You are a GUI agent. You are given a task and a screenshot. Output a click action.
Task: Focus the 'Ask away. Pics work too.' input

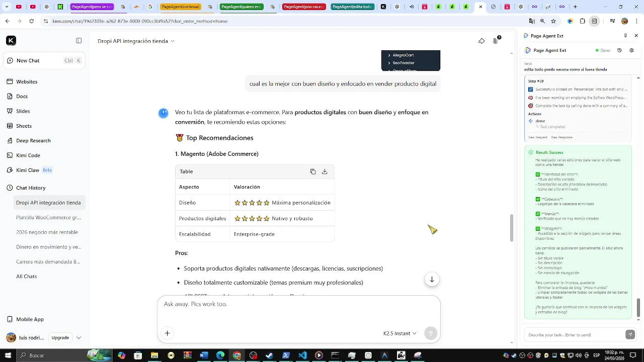click(x=299, y=304)
